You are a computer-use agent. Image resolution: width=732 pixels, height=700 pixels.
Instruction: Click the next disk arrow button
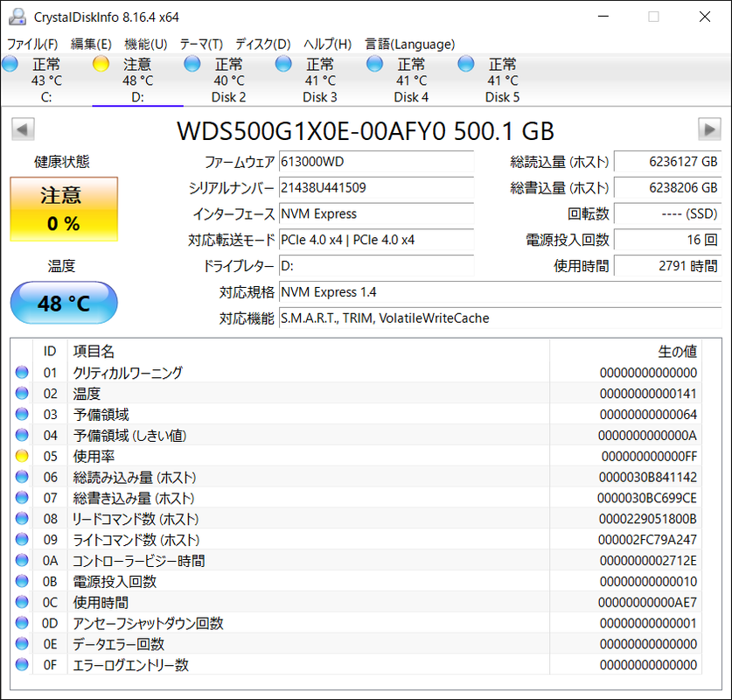click(709, 129)
